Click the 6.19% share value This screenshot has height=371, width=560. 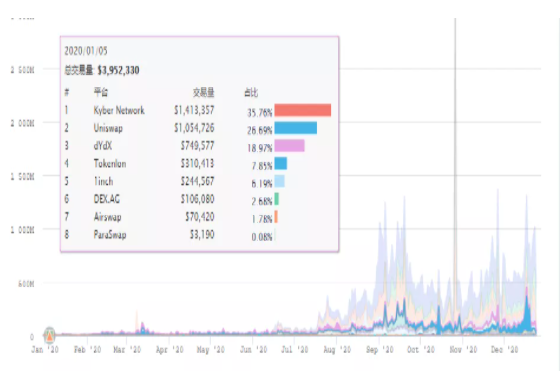point(262,184)
